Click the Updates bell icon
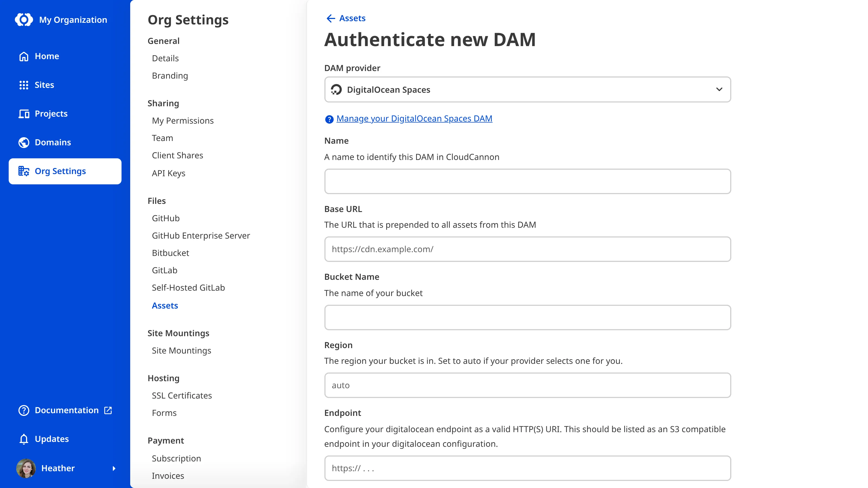The image size is (868, 488). (24, 439)
